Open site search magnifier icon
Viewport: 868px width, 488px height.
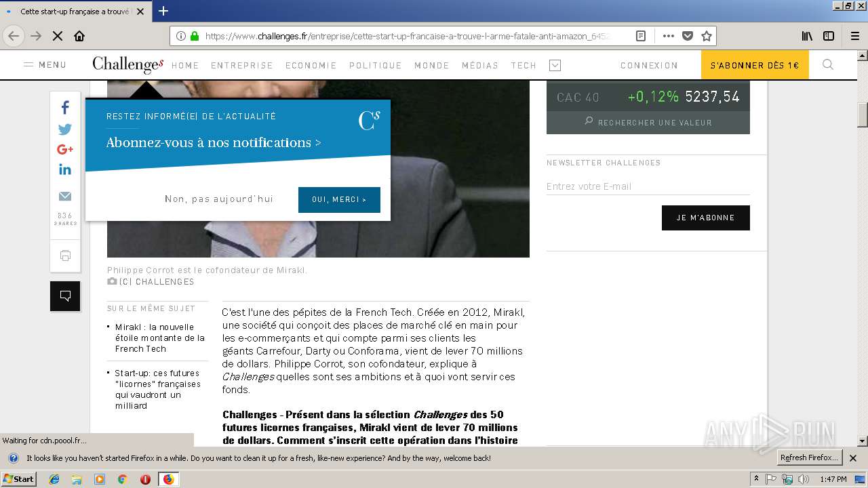pos(828,65)
